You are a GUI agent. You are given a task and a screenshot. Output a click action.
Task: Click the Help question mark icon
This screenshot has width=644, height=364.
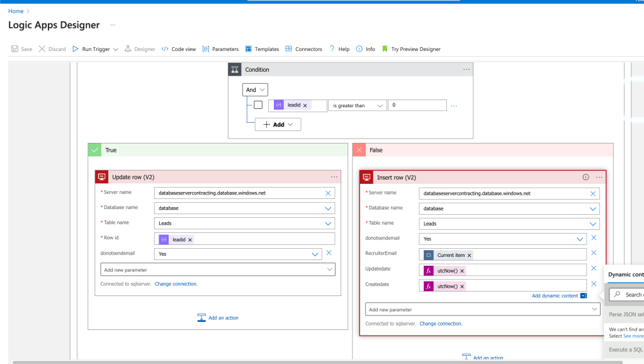pyautogui.click(x=332, y=49)
